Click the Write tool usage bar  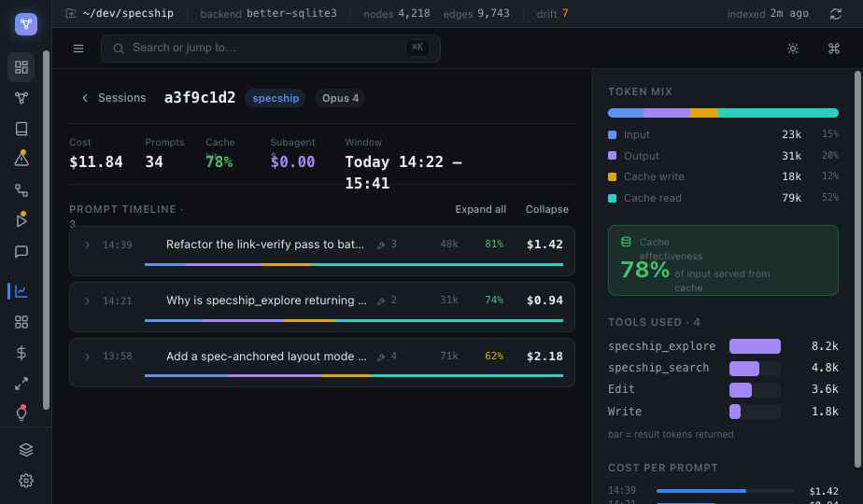click(x=755, y=412)
